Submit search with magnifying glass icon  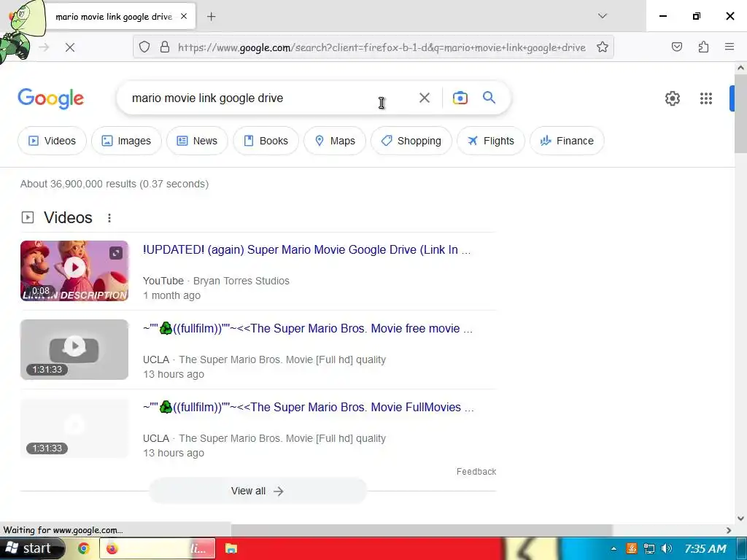489,98
